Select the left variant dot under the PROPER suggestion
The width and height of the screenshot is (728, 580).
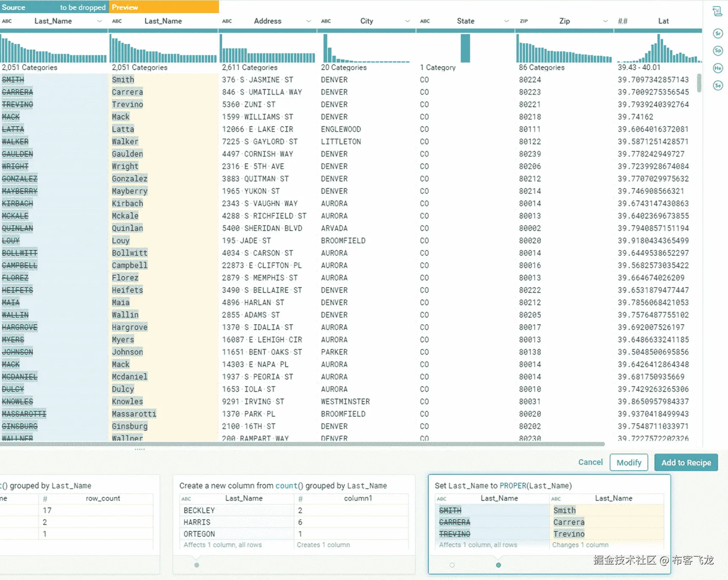[x=453, y=565]
